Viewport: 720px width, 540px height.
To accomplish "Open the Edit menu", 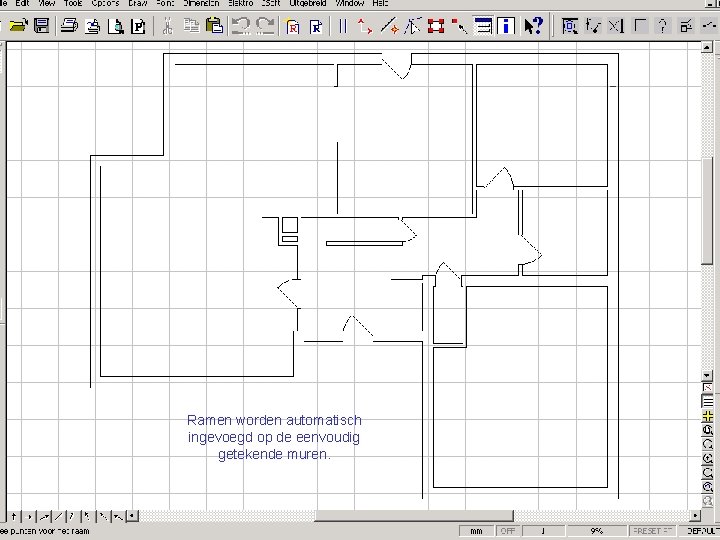I will tap(22, 3).
